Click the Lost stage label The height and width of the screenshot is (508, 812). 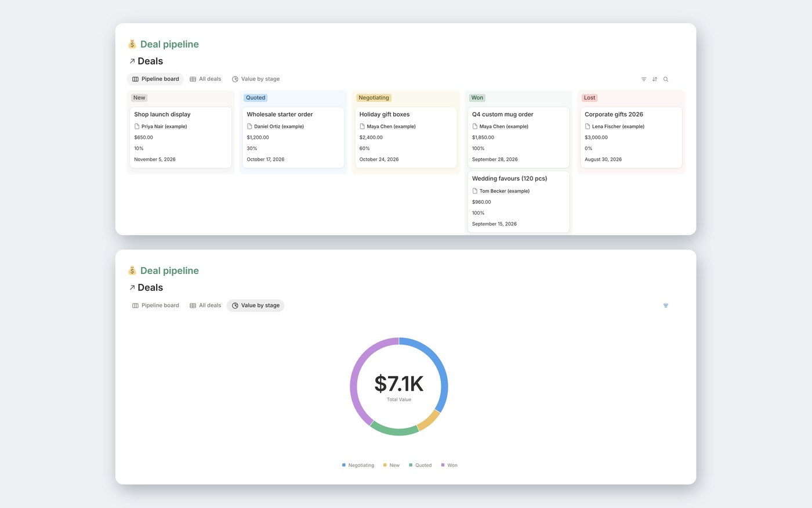click(x=589, y=98)
